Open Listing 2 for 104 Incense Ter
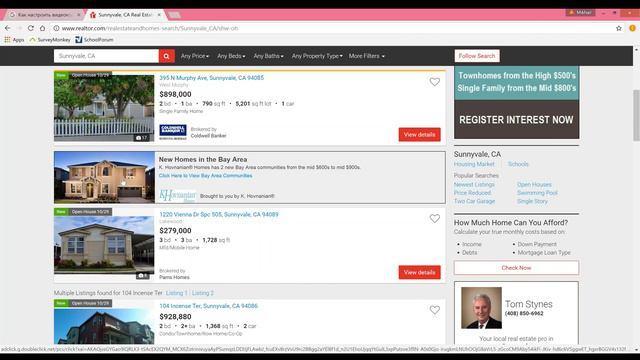The image size is (640, 360). tap(202, 293)
